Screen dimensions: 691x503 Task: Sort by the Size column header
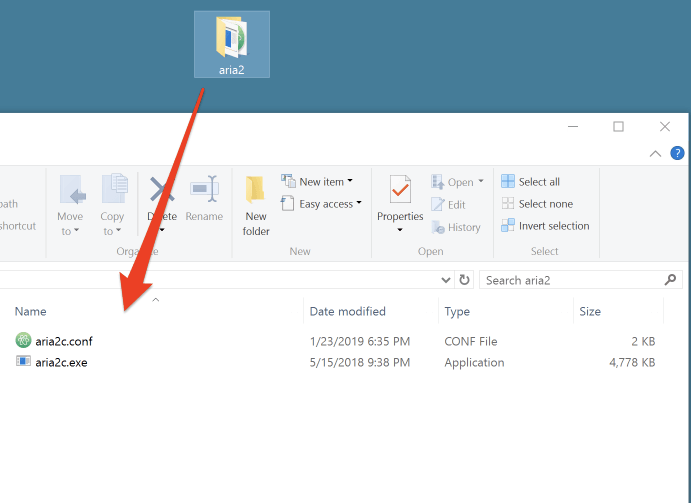[x=590, y=311]
